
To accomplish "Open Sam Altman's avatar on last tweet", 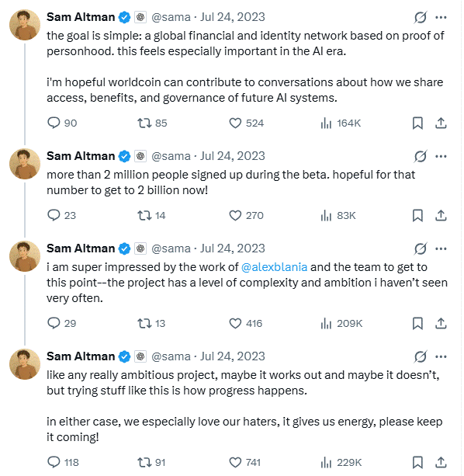I will pos(25,364).
